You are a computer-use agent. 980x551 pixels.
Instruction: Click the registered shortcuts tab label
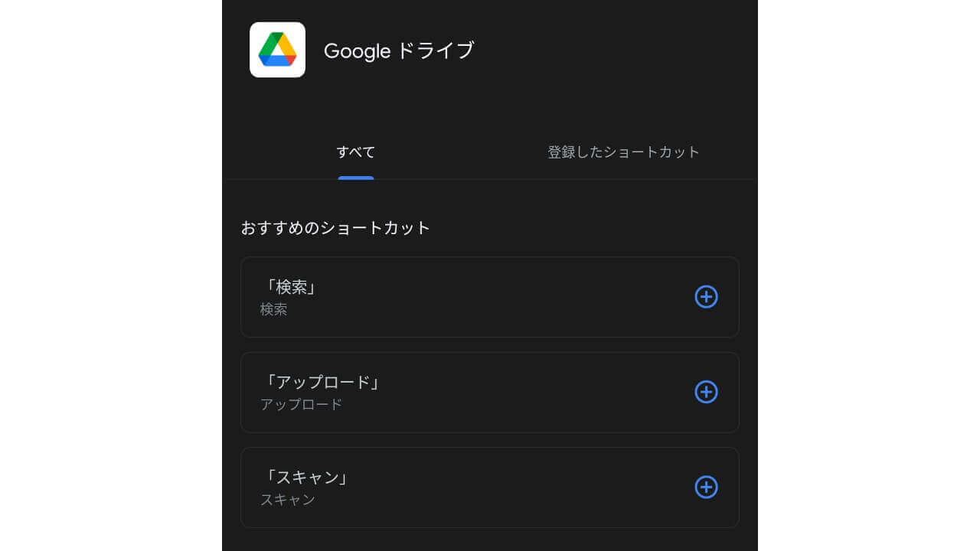pyautogui.click(x=624, y=152)
